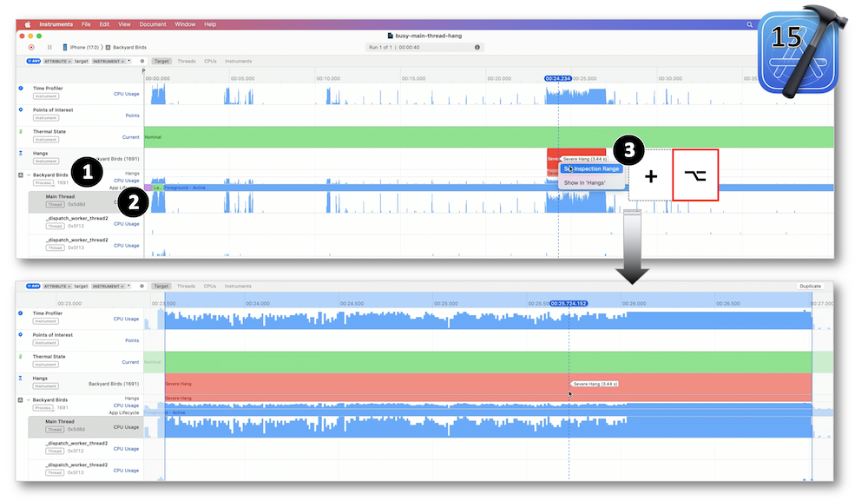Click the Duplicate button in the lower window

(810, 287)
